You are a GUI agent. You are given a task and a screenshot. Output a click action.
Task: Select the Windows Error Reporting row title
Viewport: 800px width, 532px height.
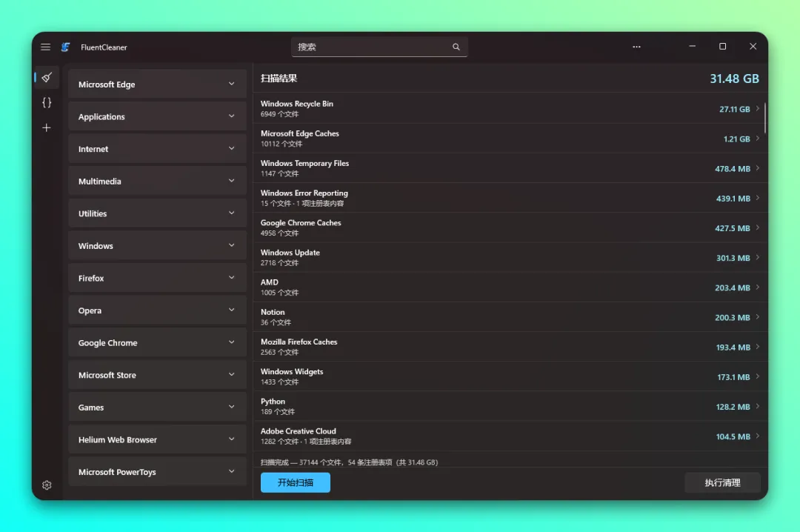pyautogui.click(x=304, y=193)
